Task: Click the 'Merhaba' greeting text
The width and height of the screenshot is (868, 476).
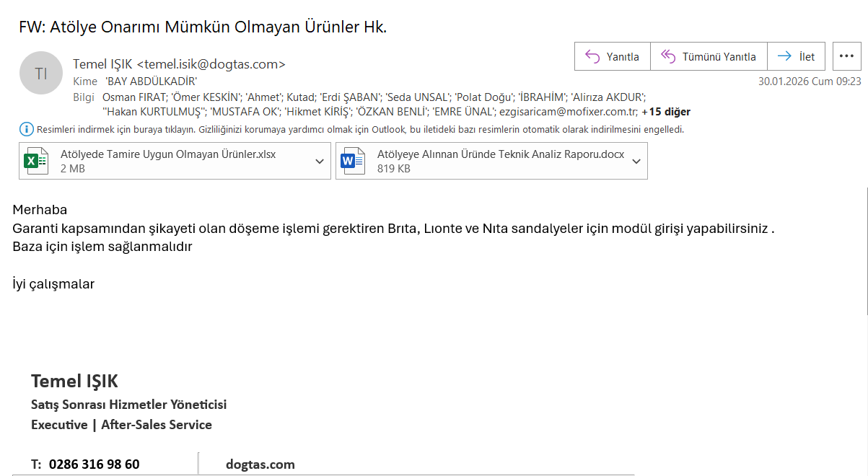Action: [40, 210]
